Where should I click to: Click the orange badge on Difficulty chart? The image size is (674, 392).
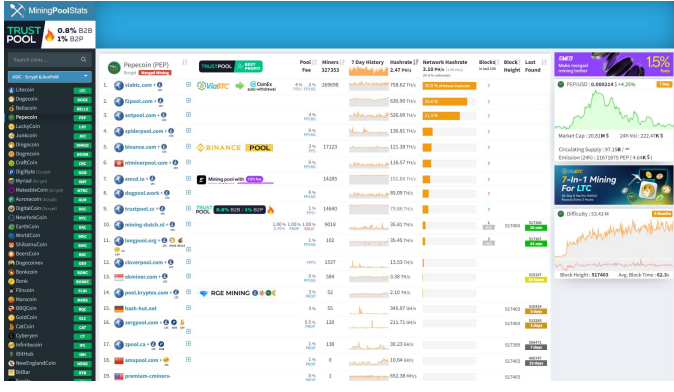click(x=662, y=214)
